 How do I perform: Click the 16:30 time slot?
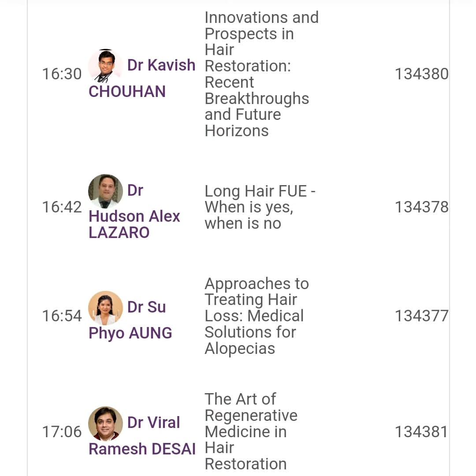click(x=62, y=74)
